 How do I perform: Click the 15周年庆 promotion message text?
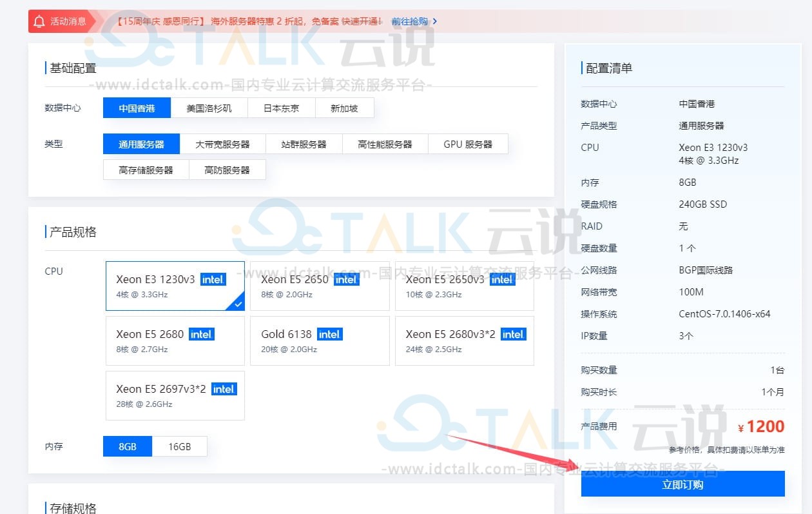(x=249, y=21)
